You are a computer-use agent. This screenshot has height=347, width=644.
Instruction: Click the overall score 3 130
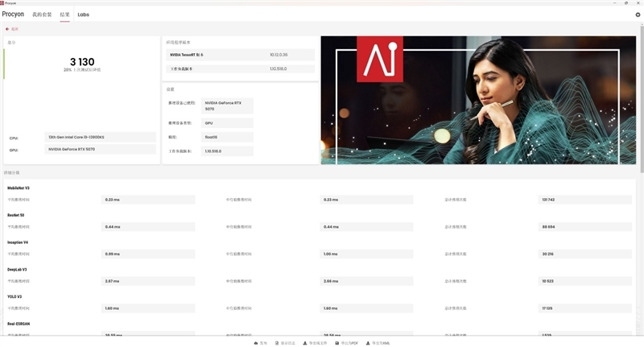(x=82, y=61)
